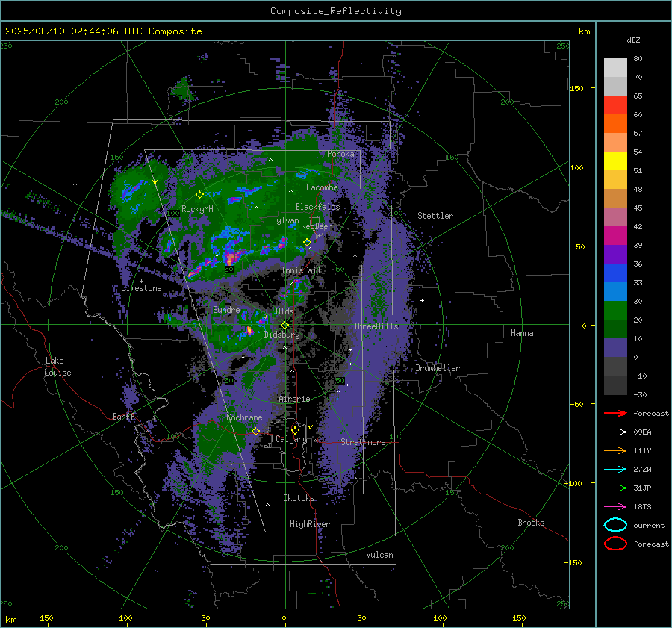
Task: Click the red forecast arrow in legend
Action: coord(615,413)
